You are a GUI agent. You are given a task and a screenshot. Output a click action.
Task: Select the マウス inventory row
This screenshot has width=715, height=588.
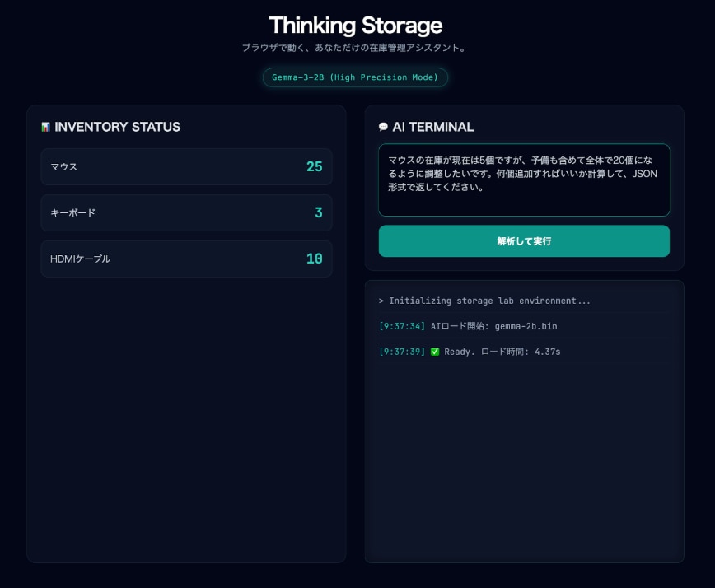pyautogui.click(x=186, y=166)
